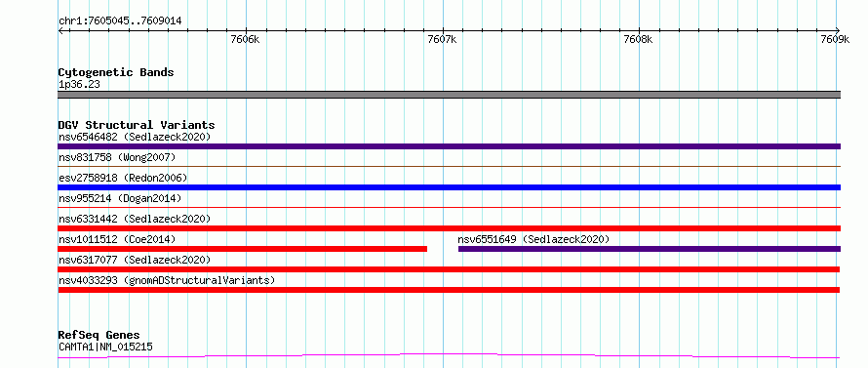Select the purple nsv6546482 variant bar
Image resolution: width=868 pixels, height=368 pixels.
(x=449, y=146)
